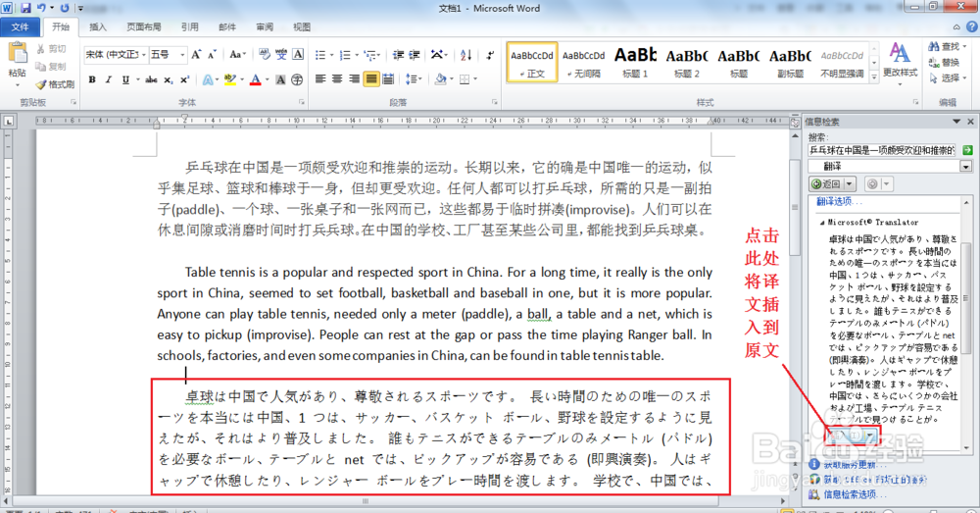This screenshot has width=980, height=513.
Task: Click the Character Border icon
Action: coord(298,54)
